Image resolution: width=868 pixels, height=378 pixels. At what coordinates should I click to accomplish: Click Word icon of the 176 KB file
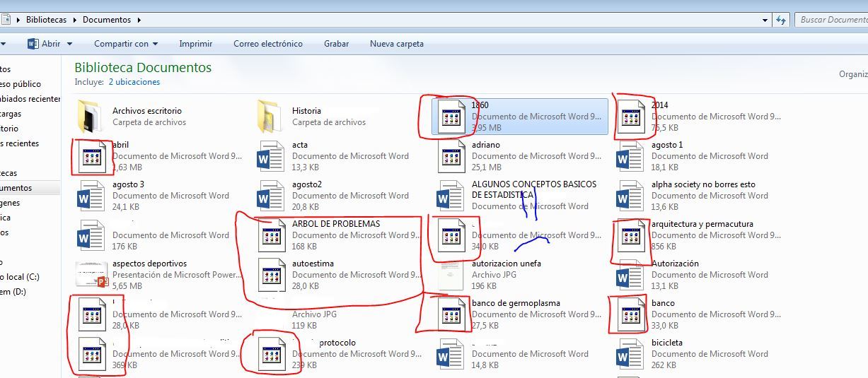click(90, 235)
